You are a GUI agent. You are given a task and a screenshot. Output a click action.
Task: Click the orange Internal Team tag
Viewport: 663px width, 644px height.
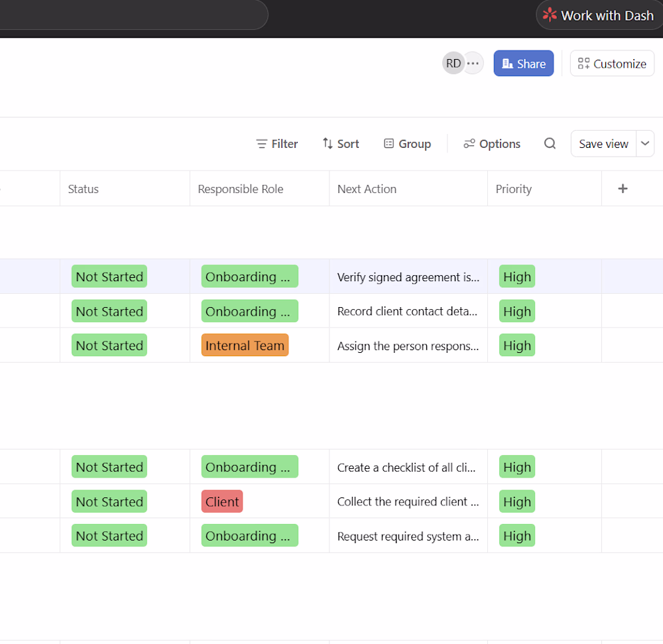[245, 345]
